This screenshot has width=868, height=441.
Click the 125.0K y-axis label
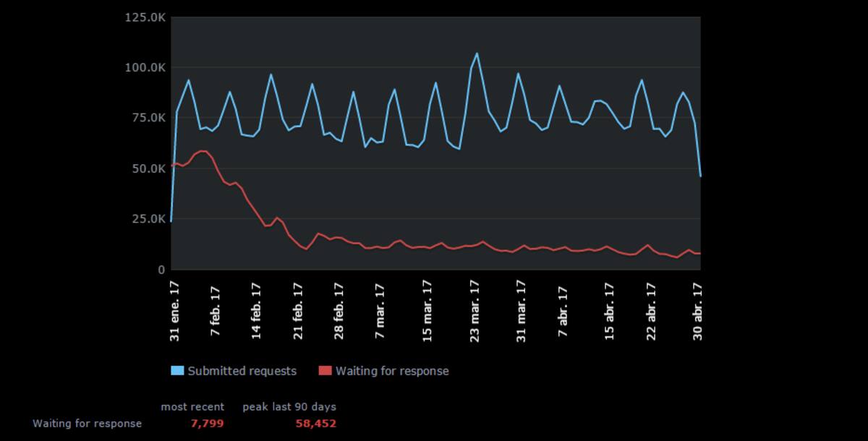pos(145,17)
